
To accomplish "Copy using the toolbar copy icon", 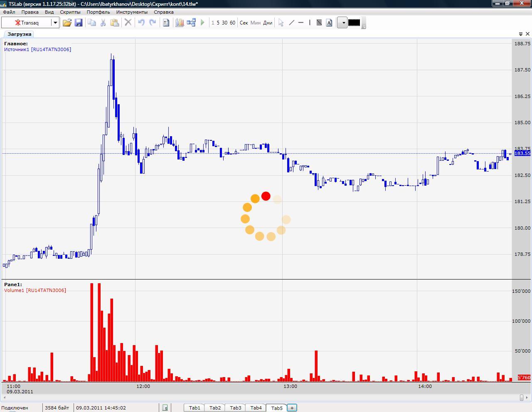I will [x=92, y=23].
